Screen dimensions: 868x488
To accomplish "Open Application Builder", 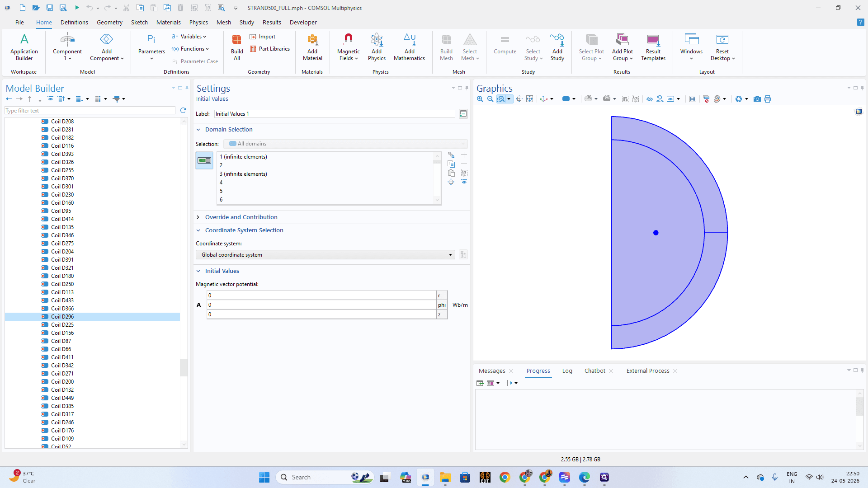I will click(x=24, y=47).
